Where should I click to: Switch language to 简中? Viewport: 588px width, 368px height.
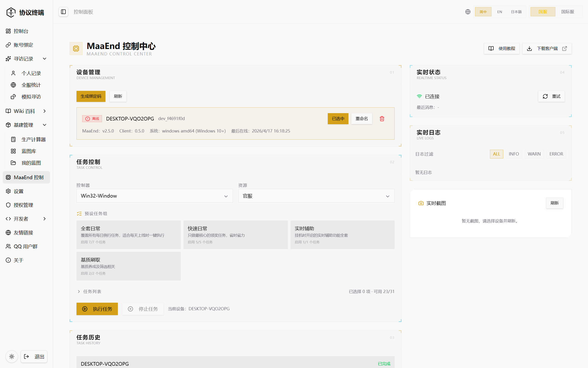[x=483, y=12]
